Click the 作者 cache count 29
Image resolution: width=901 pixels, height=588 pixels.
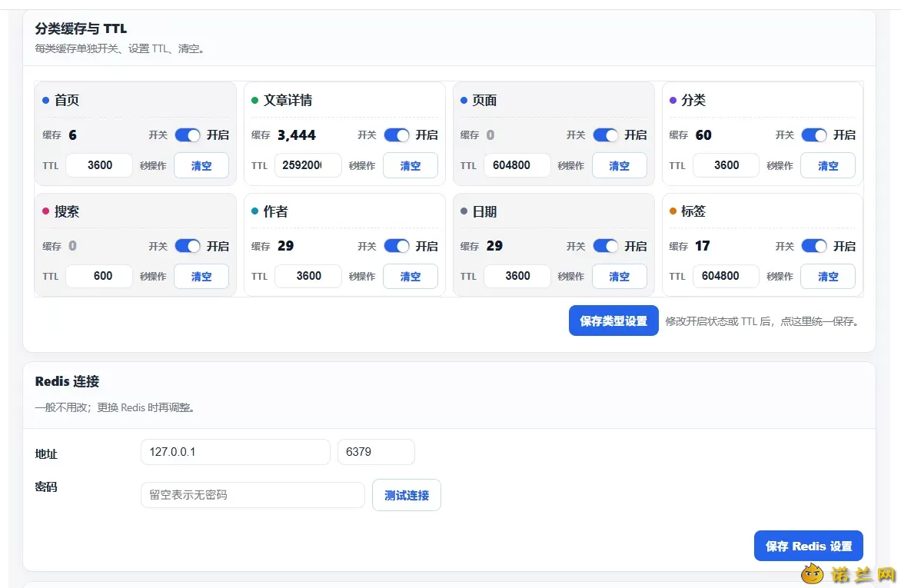285,246
